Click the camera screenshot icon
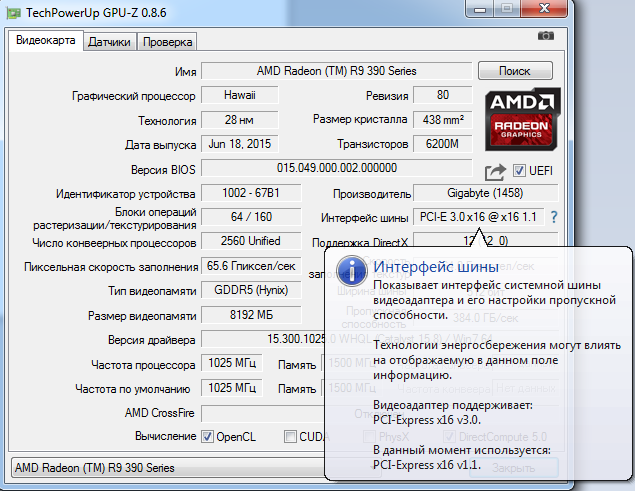This screenshot has height=491, width=635. 546,36
